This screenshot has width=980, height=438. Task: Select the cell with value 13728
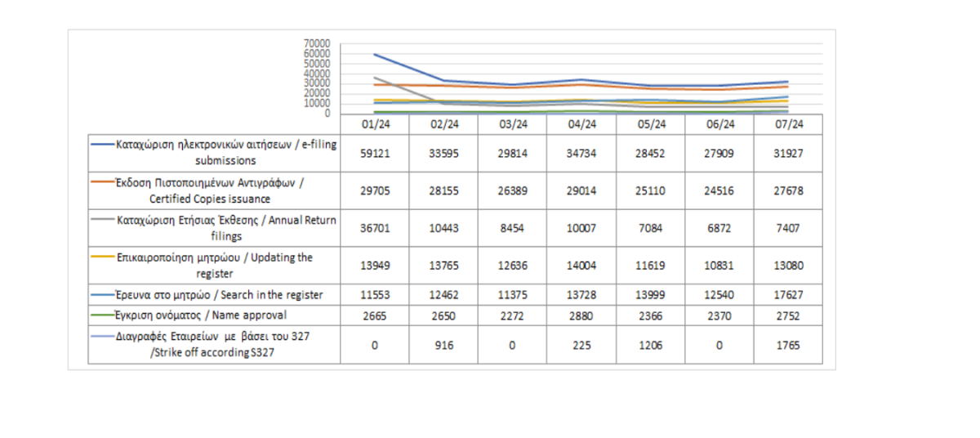(581, 294)
